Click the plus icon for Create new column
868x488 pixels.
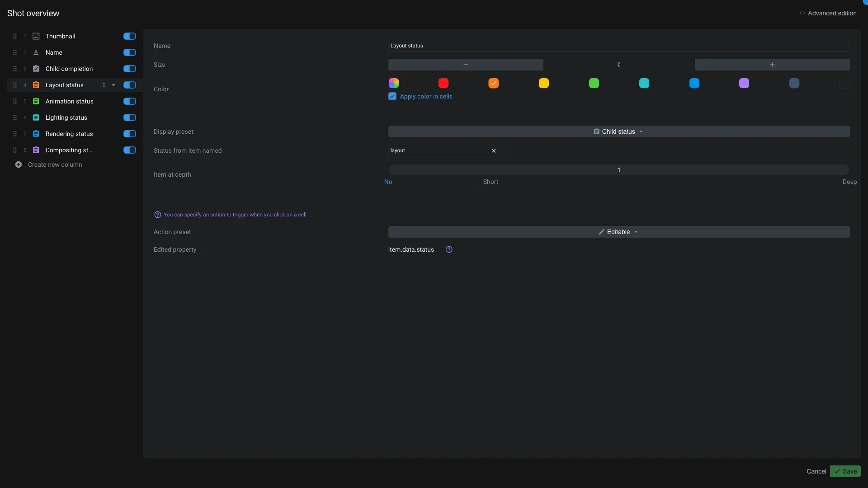[19, 164]
